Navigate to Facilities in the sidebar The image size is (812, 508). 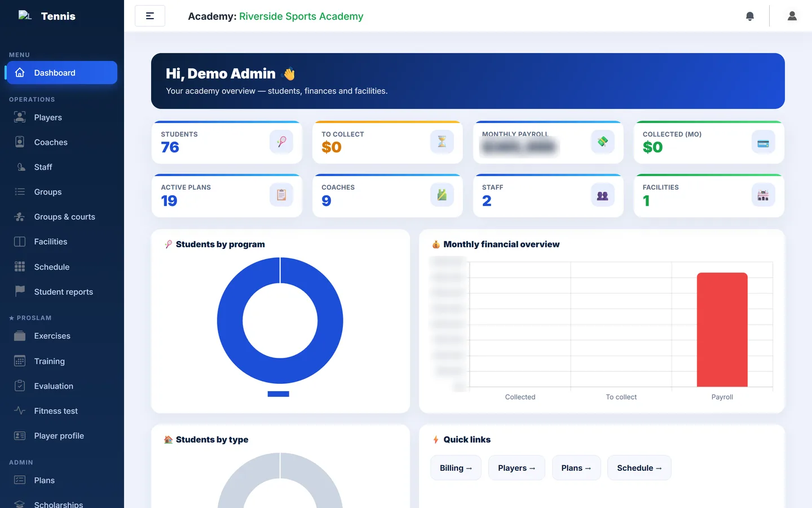[61, 242]
